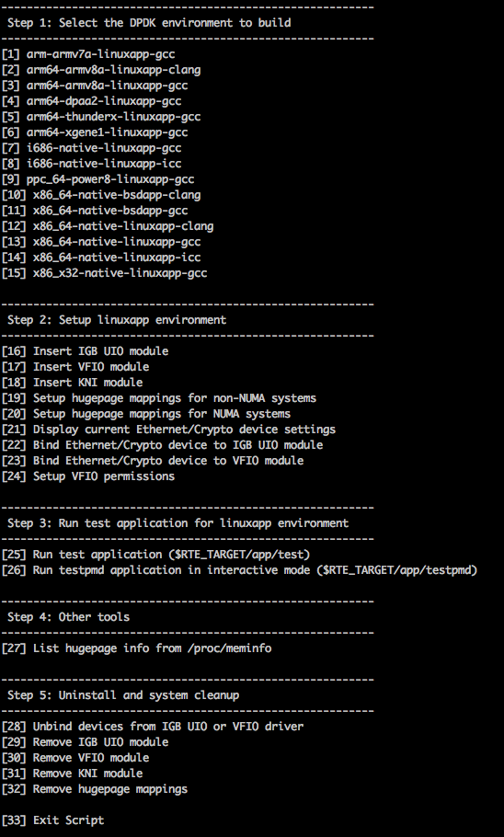Click Display current Ethernet/Crypto device settings
The height and width of the screenshot is (837, 504).
click(168, 430)
